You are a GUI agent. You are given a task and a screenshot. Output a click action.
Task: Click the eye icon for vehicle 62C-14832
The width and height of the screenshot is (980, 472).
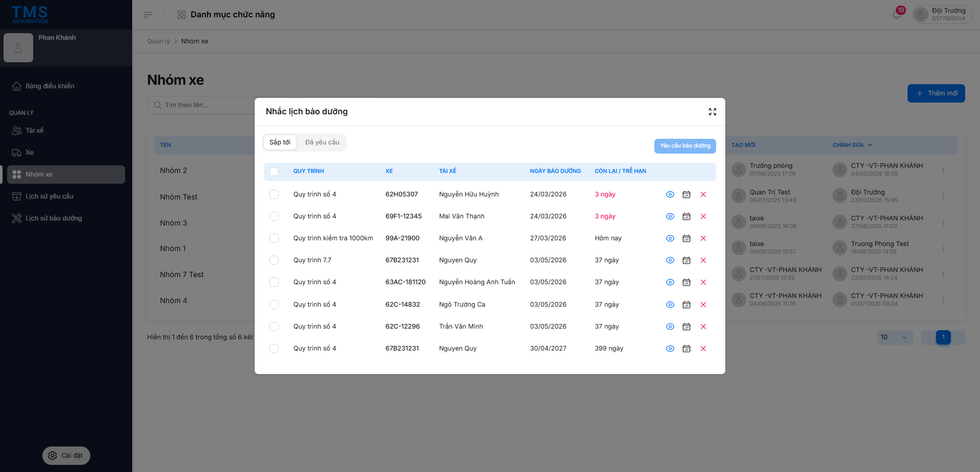click(x=670, y=305)
